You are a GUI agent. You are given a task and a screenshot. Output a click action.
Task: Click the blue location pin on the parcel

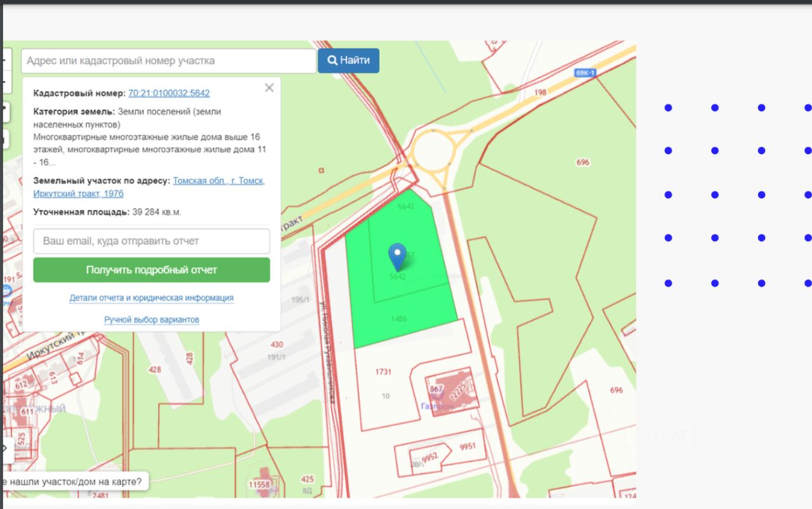click(397, 255)
